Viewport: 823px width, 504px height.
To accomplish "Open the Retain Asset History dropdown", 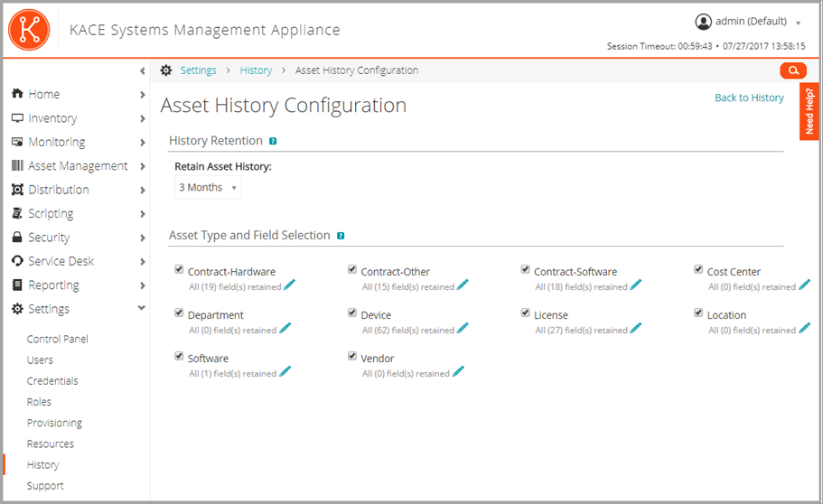I will coord(208,188).
